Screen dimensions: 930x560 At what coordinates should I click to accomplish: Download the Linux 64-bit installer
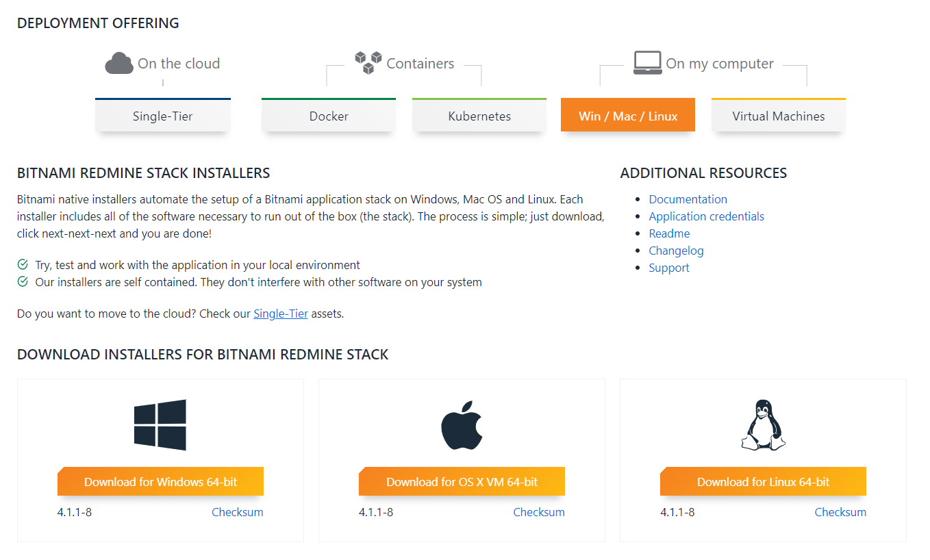pos(763,481)
